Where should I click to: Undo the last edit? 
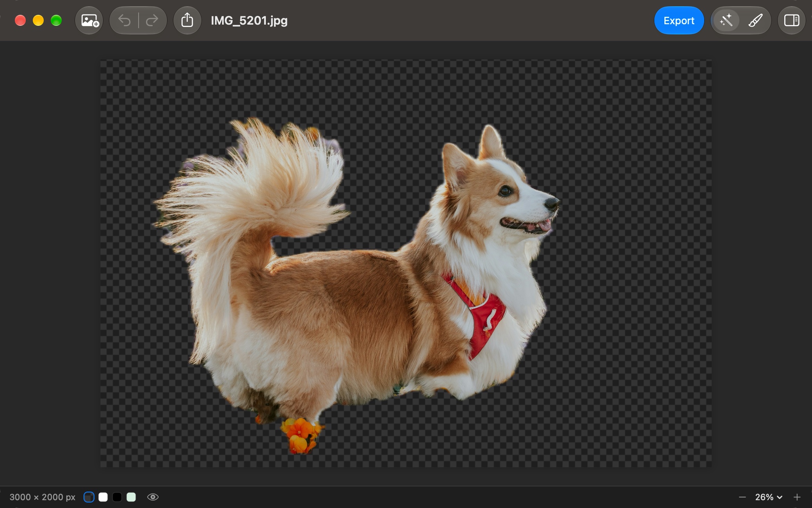tap(124, 20)
